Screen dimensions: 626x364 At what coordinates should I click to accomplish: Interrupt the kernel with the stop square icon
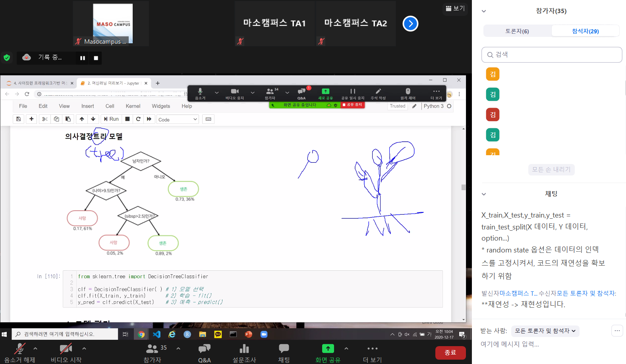[x=128, y=119]
